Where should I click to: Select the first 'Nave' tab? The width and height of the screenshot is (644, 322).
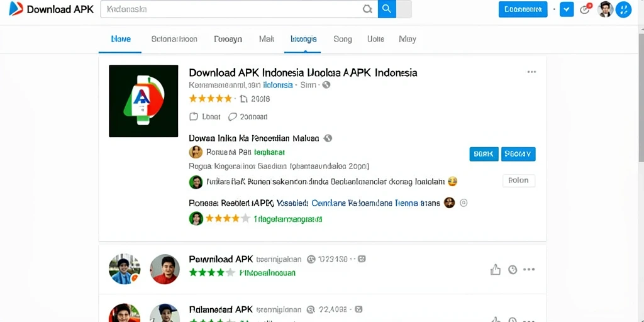click(121, 39)
